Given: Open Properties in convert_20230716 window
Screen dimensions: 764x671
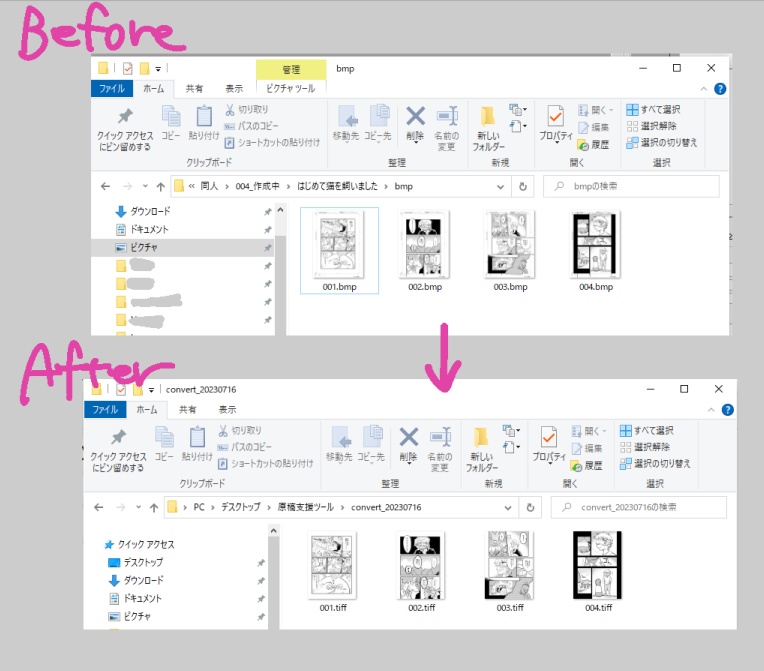Looking at the screenshot, I should click(x=549, y=445).
